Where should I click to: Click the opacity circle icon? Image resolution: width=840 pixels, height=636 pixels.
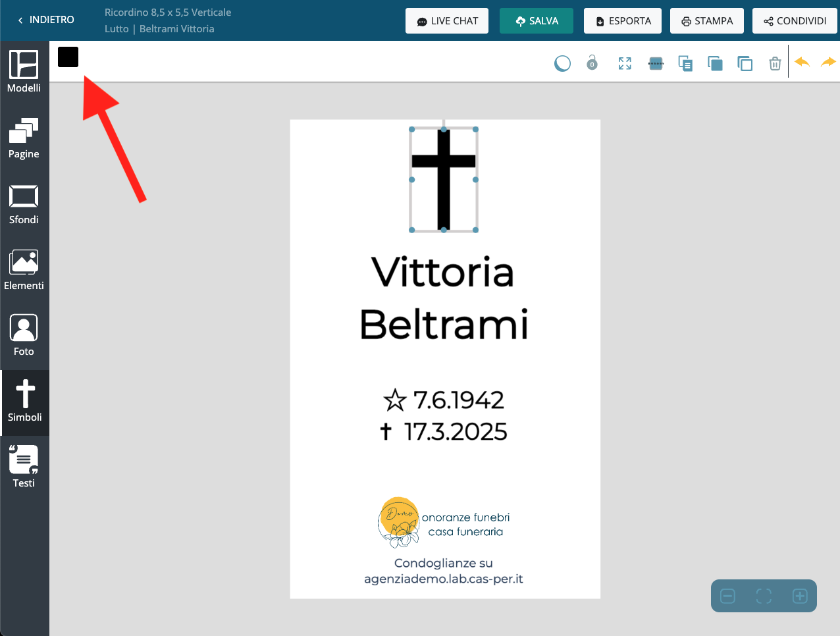tap(562, 63)
